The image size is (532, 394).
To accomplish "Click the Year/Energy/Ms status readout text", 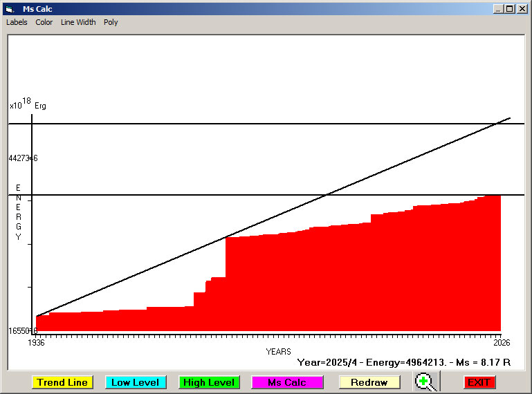I will (403, 362).
